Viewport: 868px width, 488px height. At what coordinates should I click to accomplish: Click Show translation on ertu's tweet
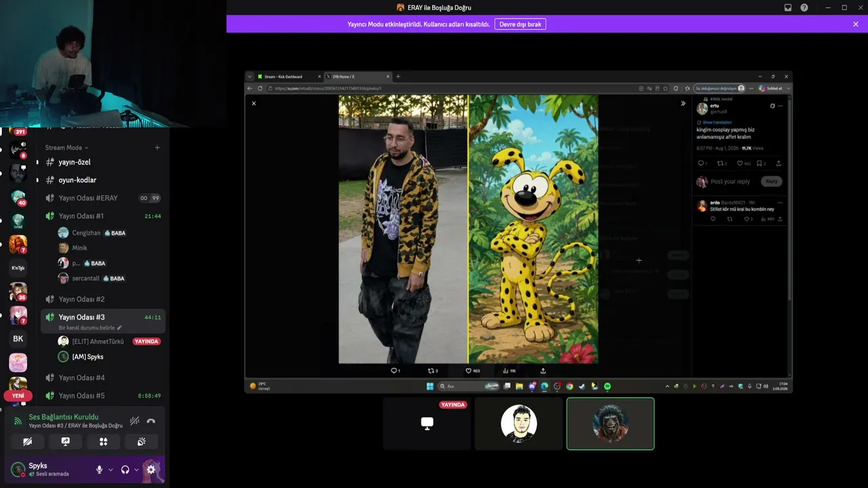[717, 123]
